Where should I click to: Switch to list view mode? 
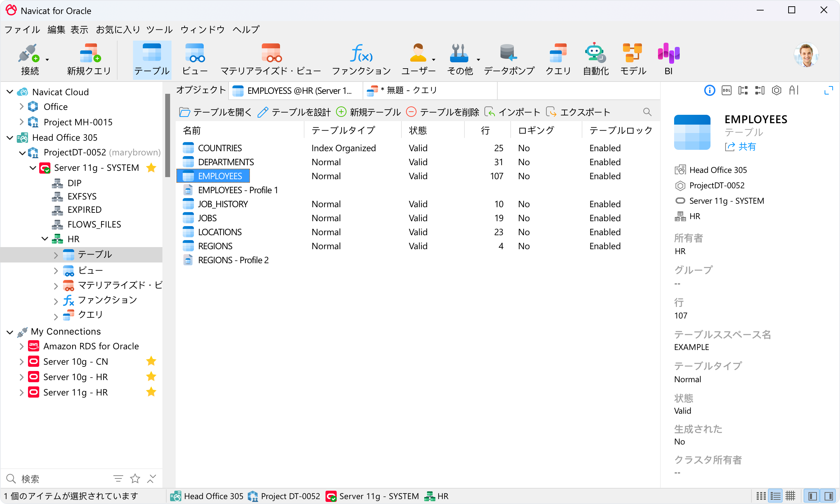pyautogui.click(x=776, y=496)
